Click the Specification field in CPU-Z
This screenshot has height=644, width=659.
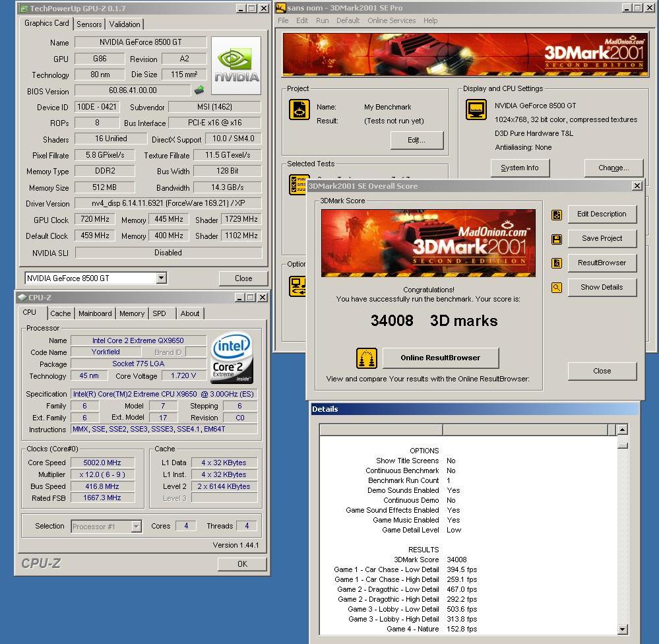point(164,394)
